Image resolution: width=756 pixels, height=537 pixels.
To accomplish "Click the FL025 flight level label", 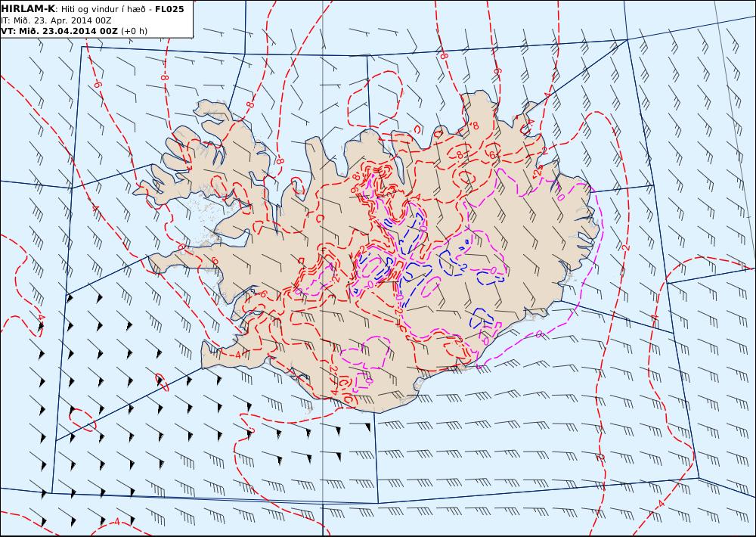I will [169, 9].
